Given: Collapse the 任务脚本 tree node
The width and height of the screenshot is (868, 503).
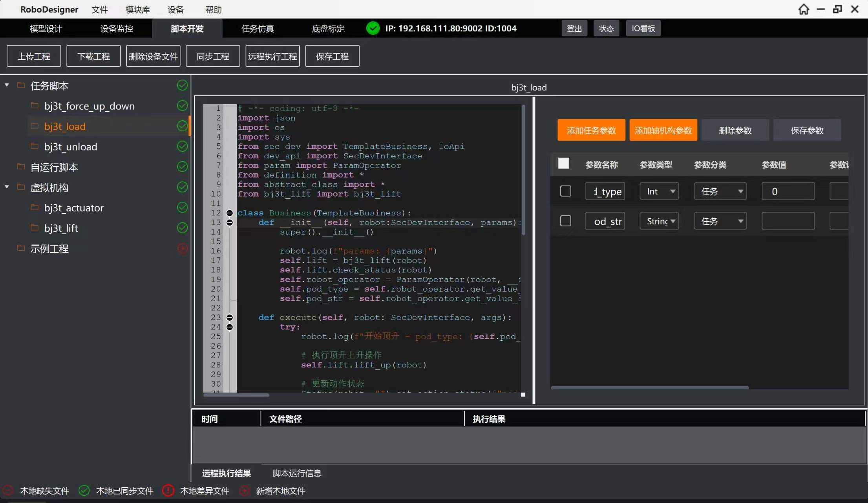Looking at the screenshot, I should (7, 85).
